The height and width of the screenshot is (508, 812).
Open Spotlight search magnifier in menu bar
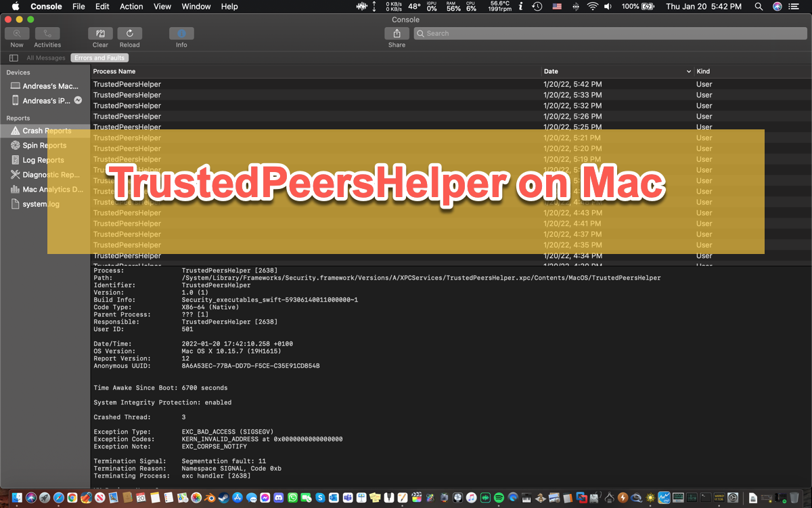tap(759, 6)
